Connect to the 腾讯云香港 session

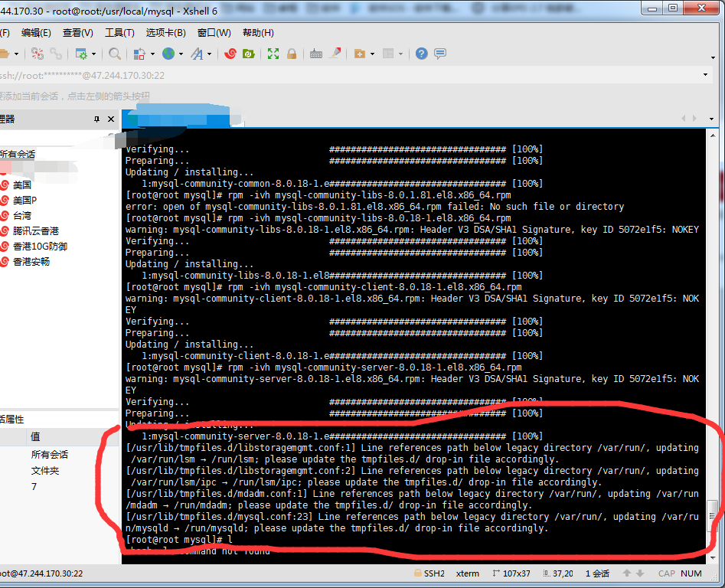(35, 230)
